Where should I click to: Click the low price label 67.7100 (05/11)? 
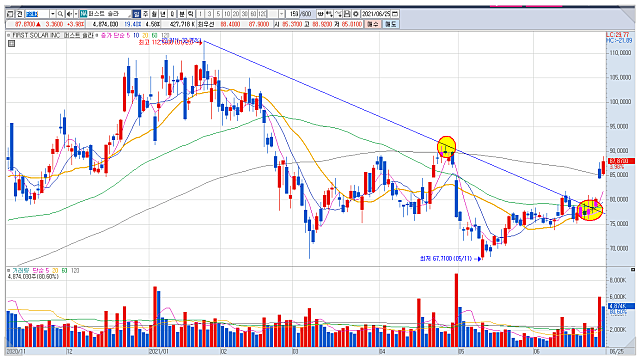point(446,258)
